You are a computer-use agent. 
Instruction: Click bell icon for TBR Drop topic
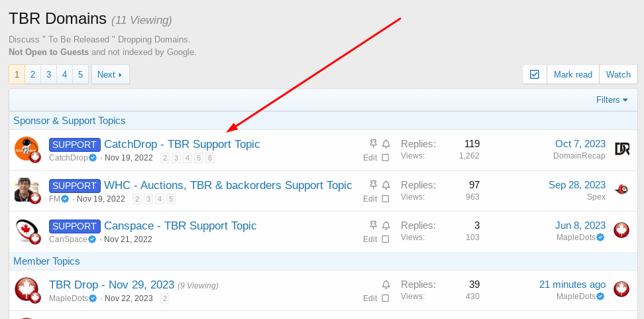tap(386, 285)
